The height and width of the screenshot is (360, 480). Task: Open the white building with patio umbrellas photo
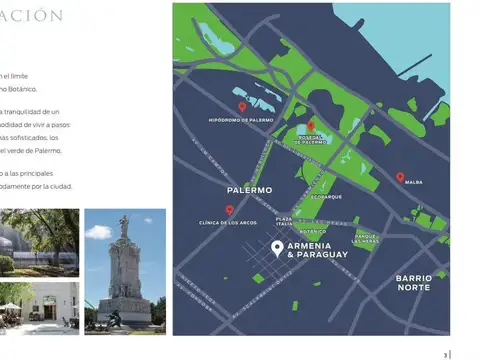click(40, 308)
